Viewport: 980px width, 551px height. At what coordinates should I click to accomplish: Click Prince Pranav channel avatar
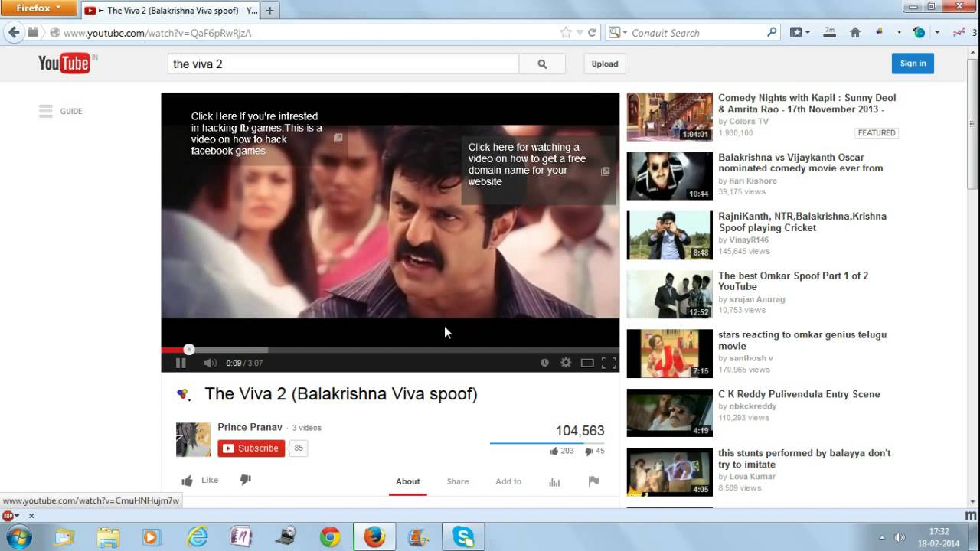click(193, 439)
